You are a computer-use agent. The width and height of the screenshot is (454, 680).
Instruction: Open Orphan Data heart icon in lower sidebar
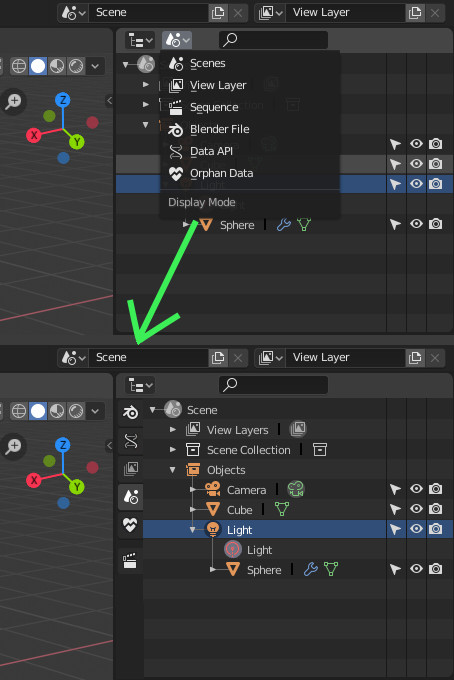pyautogui.click(x=131, y=525)
